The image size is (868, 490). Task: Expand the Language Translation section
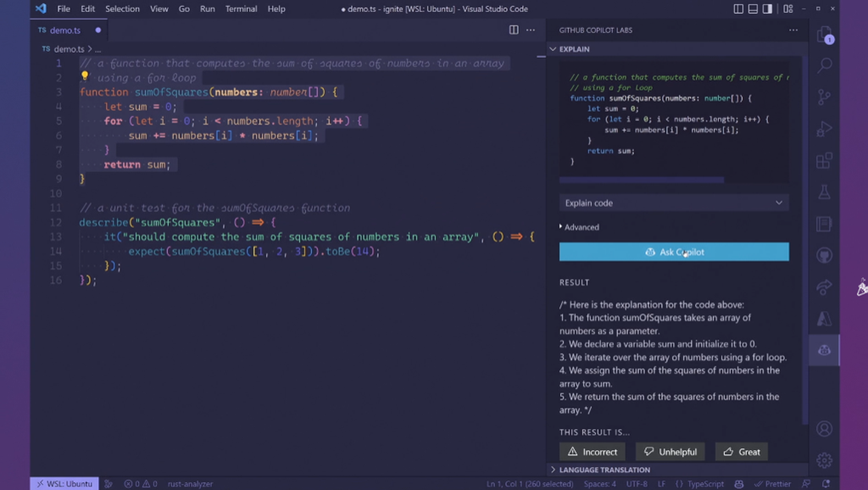pos(604,470)
